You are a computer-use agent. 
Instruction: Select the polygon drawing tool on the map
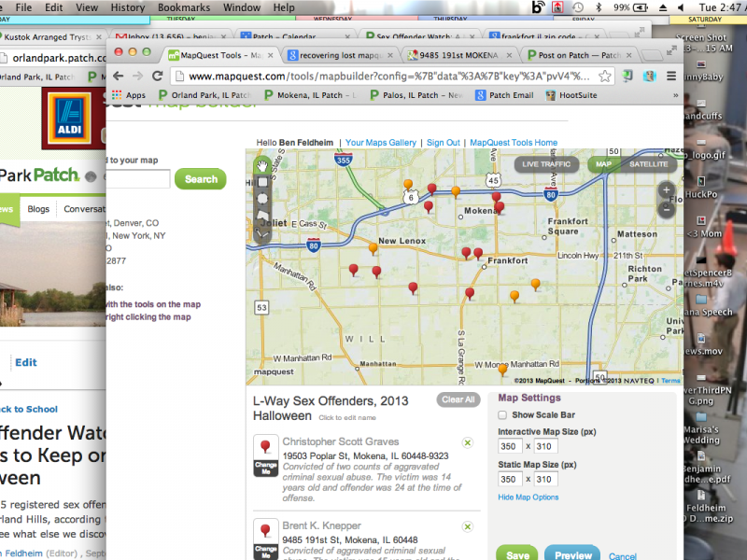(262, 216)
